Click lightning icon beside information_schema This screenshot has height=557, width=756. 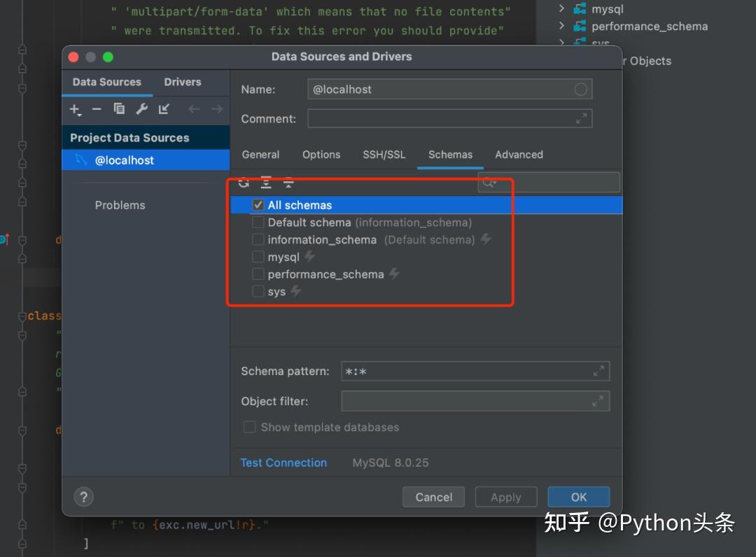point(486,239)
